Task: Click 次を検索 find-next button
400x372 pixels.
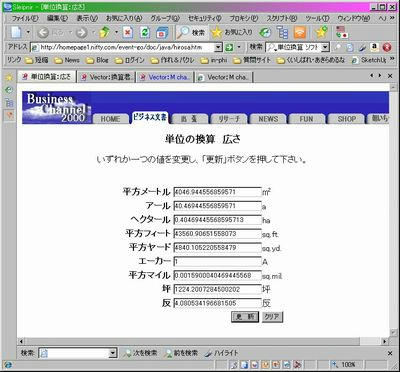Action: pyautogui.click(x=140, y=353)
